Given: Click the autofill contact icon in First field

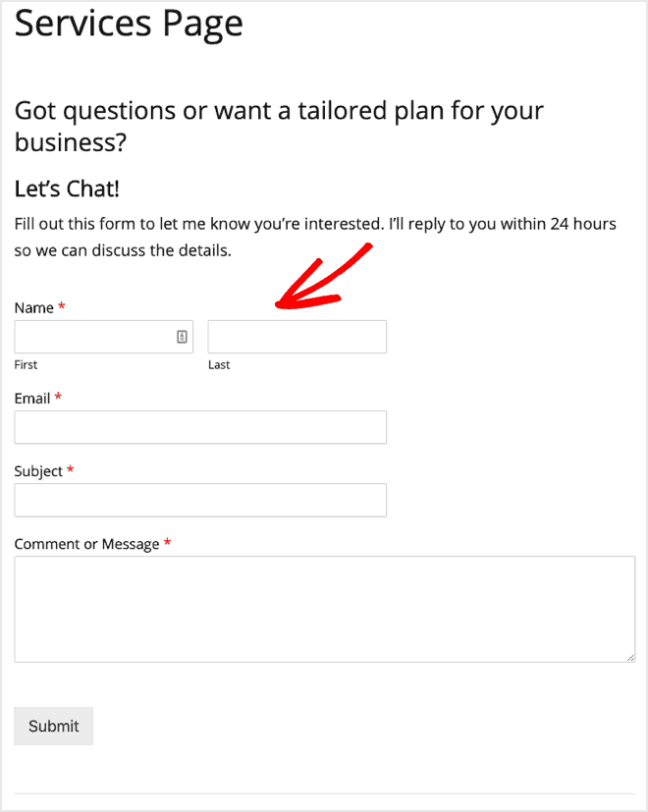Looking at the screenshot, I should tap(181, 337).
